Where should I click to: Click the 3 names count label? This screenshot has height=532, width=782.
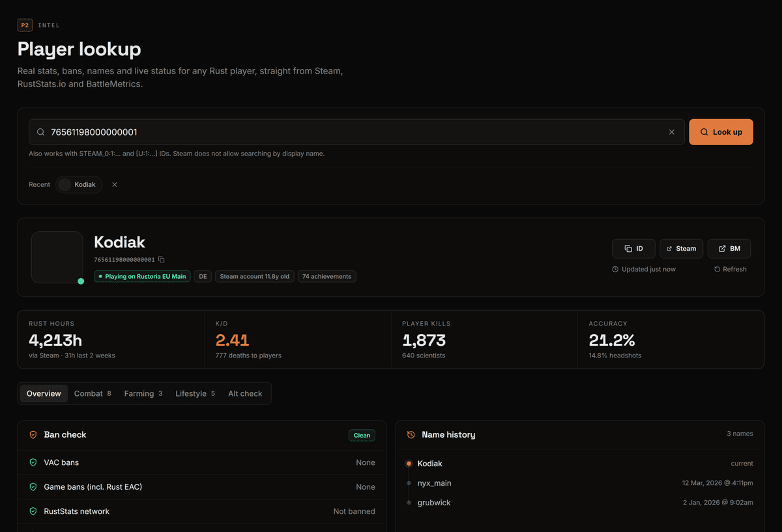click(740, 434)
